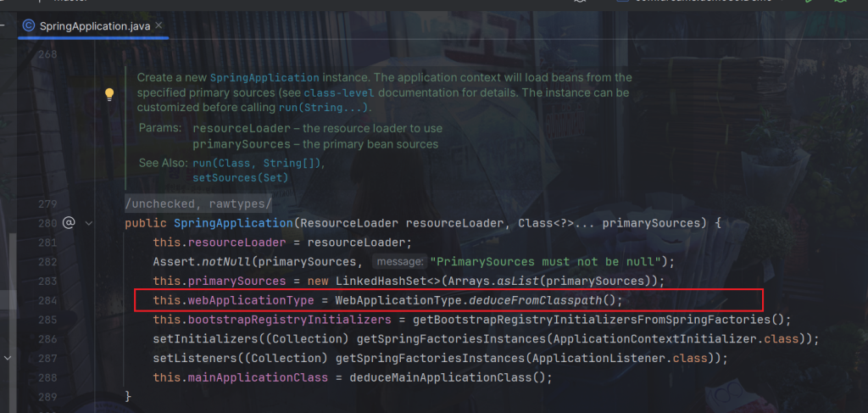Collapse the constructor using line 280 fold arrow
868x413 pixels.
pyautogui.click(x=90, y=223)
